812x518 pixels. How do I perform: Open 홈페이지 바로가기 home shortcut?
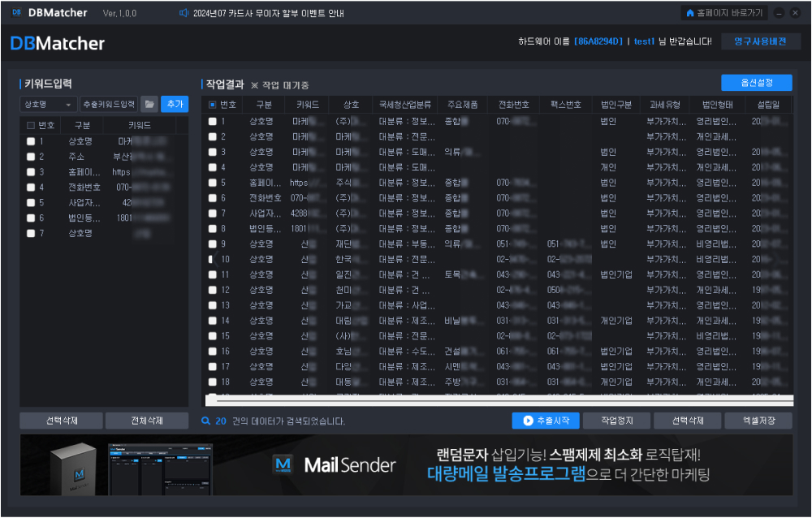tap(724, 14)
